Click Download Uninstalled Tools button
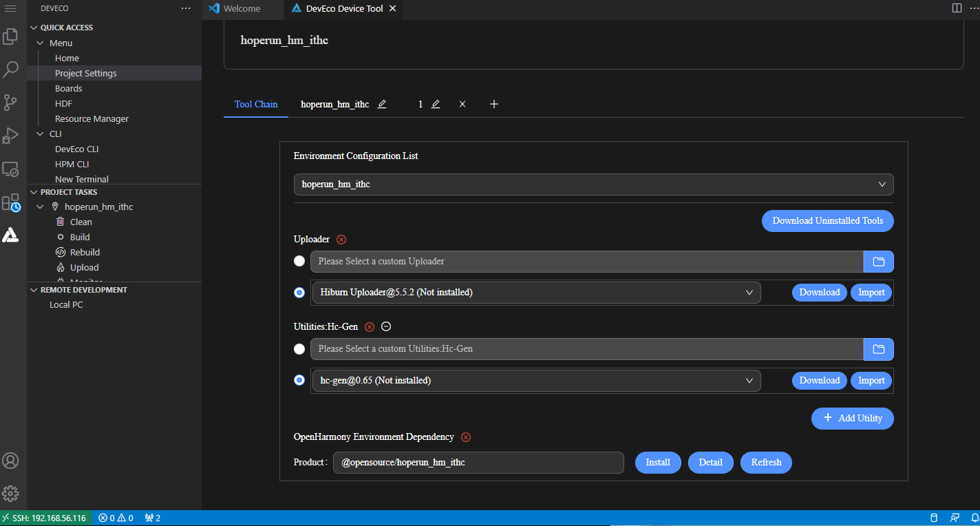 tap(828, 221)
